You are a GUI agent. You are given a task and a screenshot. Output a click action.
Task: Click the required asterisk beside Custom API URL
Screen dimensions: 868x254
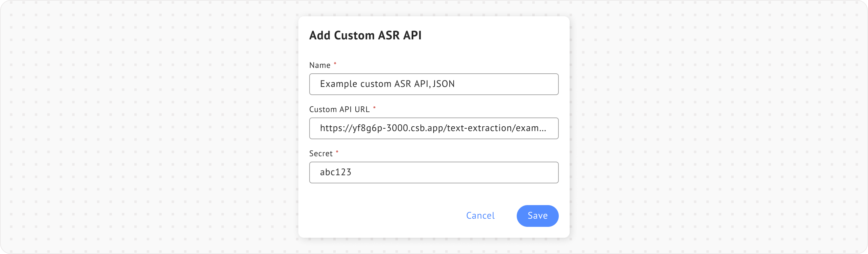pos(374,108)
